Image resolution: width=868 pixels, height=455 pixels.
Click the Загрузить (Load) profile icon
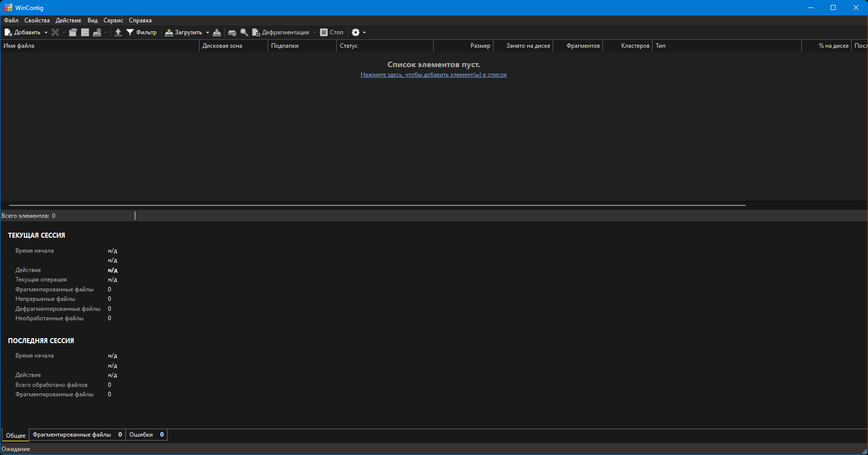pyautogui.click(x=169, y=32)
